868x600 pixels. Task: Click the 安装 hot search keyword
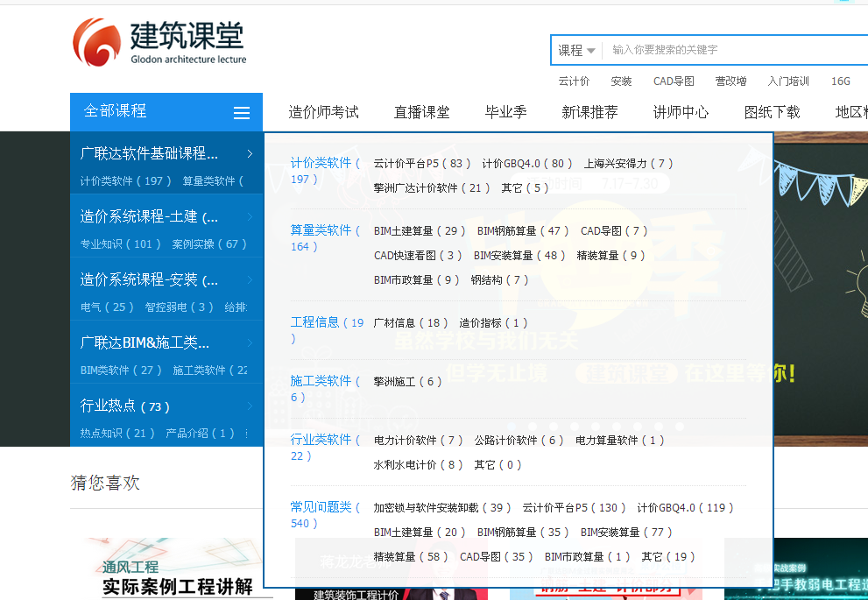click(x=621, y=81)
